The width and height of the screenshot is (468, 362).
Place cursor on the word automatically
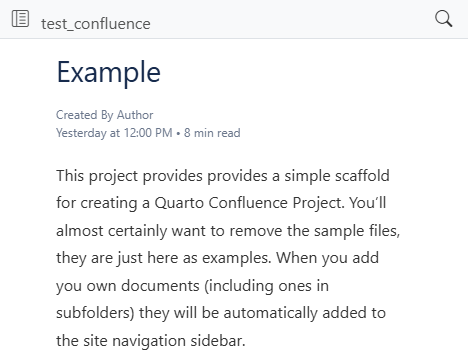[270, 313]
